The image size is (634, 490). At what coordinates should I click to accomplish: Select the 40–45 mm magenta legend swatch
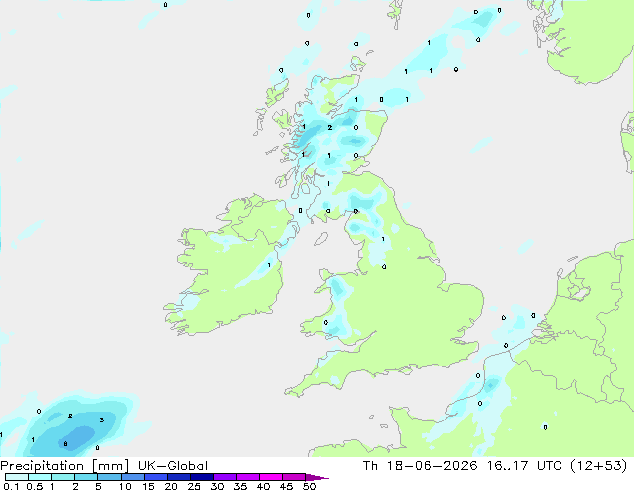point(271,477)
